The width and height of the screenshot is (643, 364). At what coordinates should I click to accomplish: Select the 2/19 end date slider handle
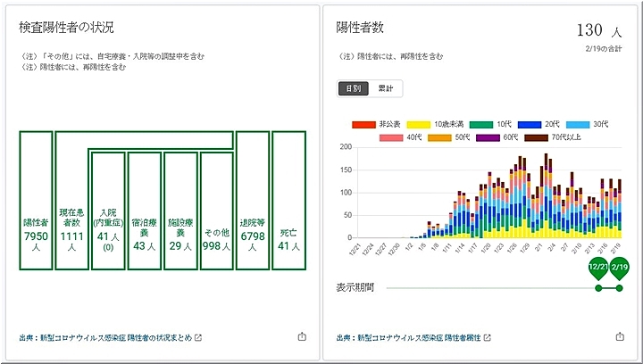[x=620, y=269]
